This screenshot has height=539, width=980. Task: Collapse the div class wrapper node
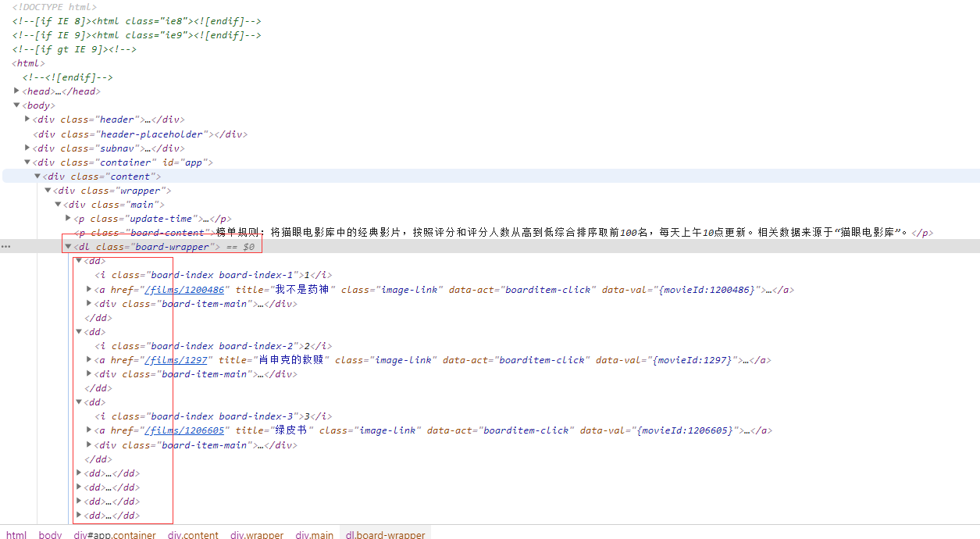pyautogui.click(x=48, y=190)
